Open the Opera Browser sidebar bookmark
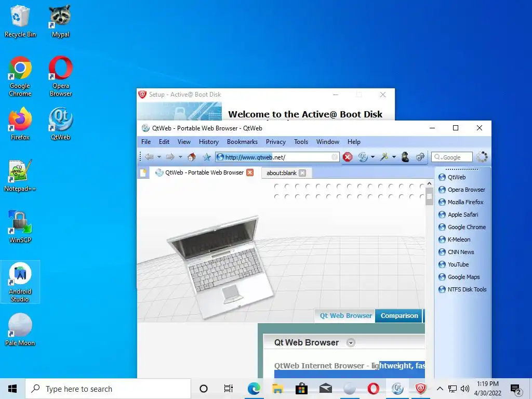Viewport: 532px width, 399px height. click(x=462, y=190)
